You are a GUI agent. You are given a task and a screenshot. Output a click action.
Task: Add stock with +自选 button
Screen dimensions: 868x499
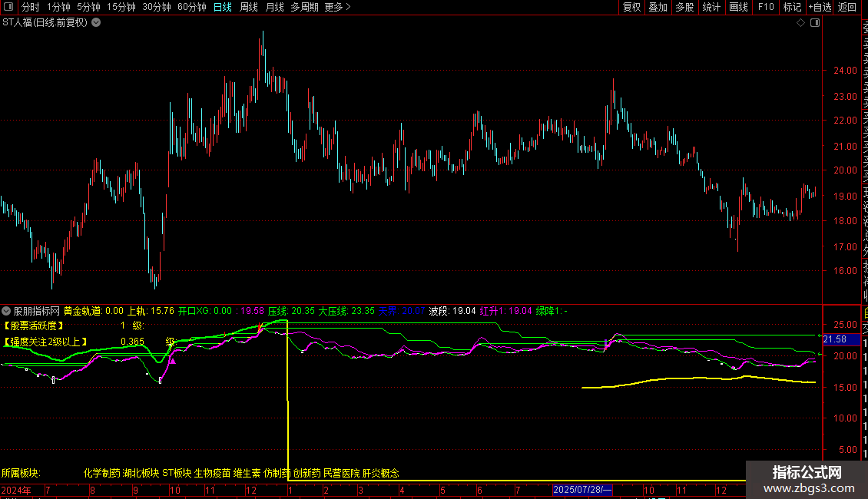pyautogui.click(x=820, y=7)
